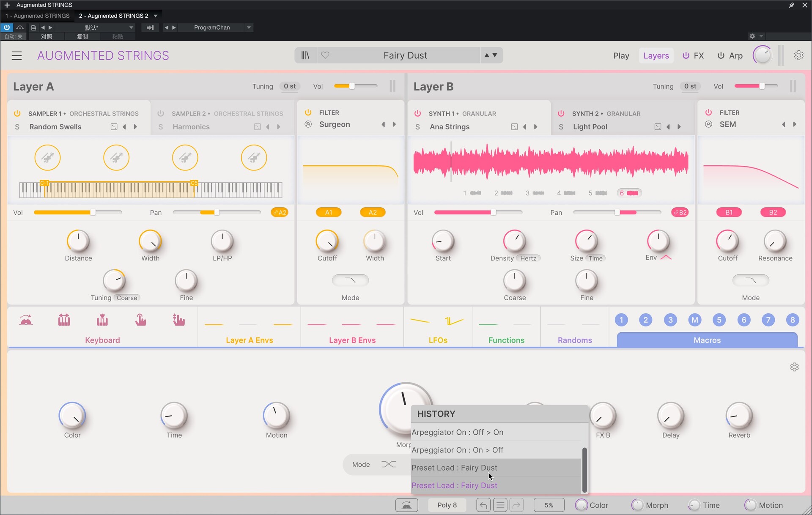This screenshot has height=515, width=812.
Task: Click Layer B filter Mode shape button
Action: click(750, 280)
